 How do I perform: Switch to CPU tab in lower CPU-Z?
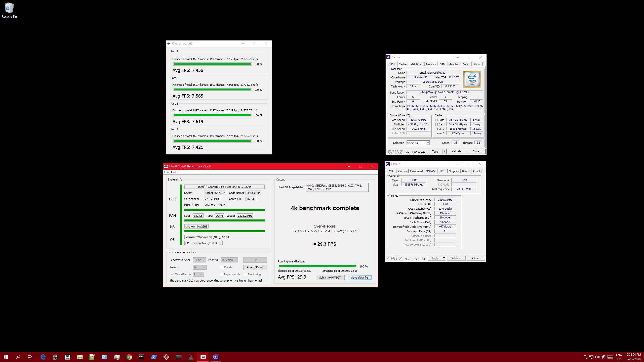[x=391, y=171]
